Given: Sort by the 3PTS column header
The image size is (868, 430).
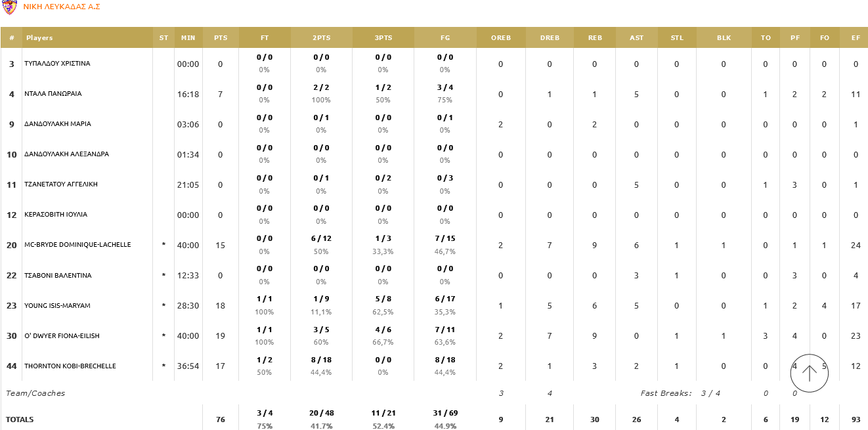Looking at the screenshot, I should 383,38.
